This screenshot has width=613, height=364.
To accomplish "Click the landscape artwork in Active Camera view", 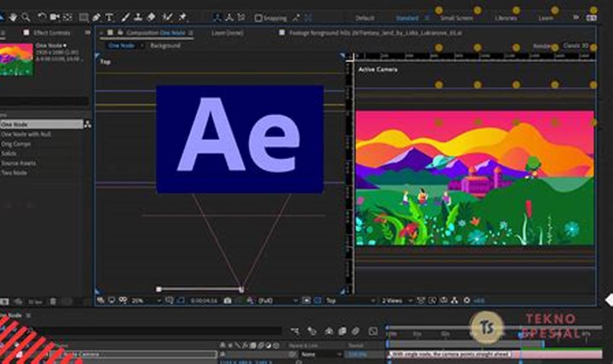I will [475, 178].
